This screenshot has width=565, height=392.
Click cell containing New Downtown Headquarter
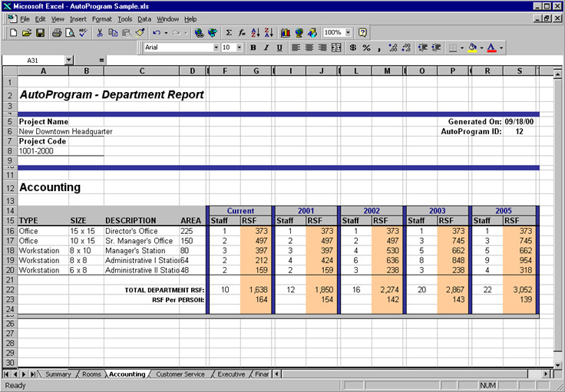point(65,131)
